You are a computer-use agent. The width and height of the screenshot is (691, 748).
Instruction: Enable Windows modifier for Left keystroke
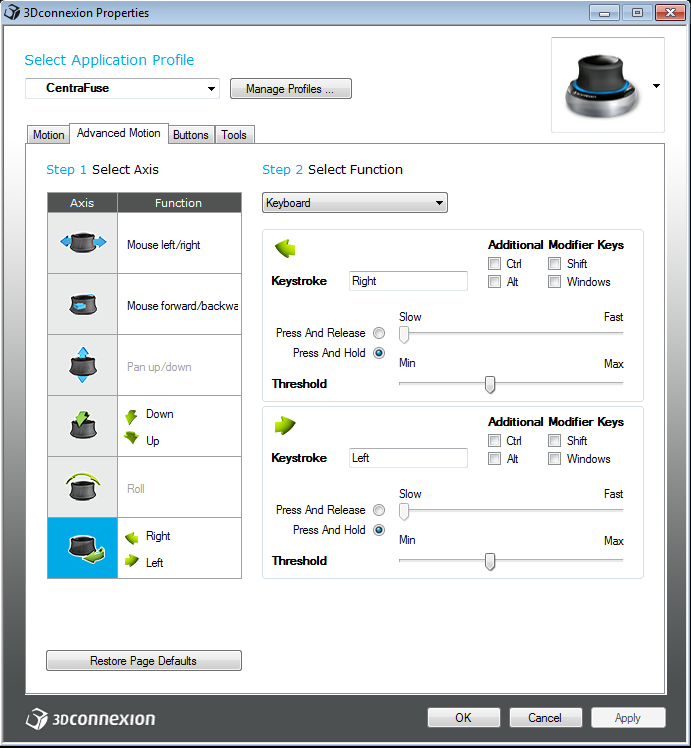pyautogui.click(x=554, y=458)
